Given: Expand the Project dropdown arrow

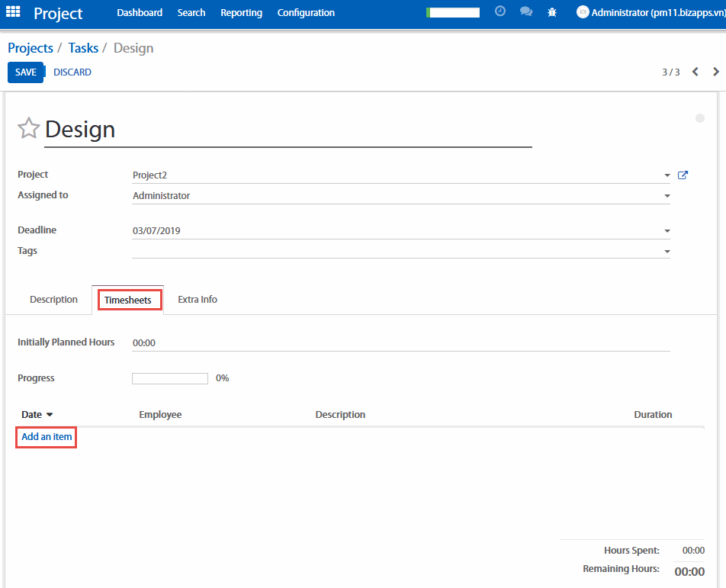Looking at the screenshot, I should (x=667, y=175).
